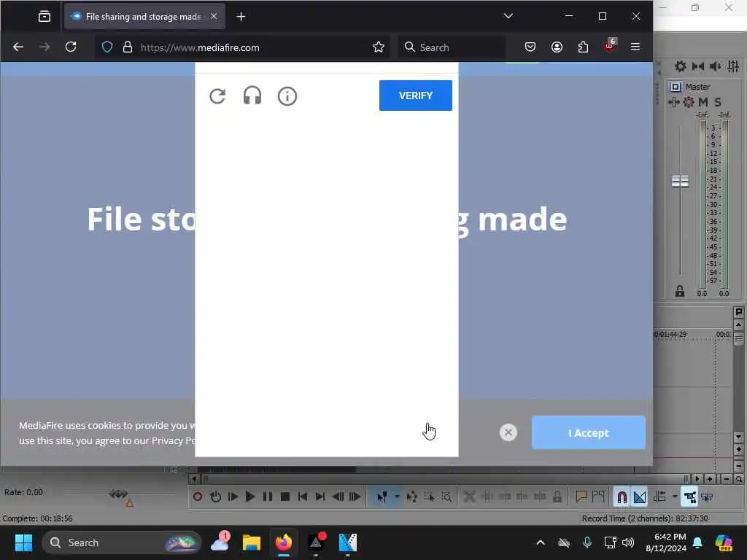Focus the Firefox Search box

452,47
